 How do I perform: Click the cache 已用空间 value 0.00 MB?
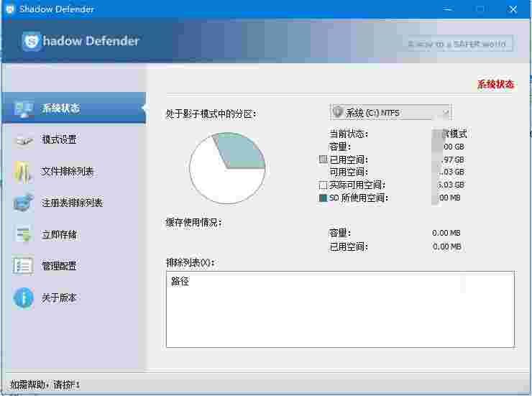coord(447,247)
